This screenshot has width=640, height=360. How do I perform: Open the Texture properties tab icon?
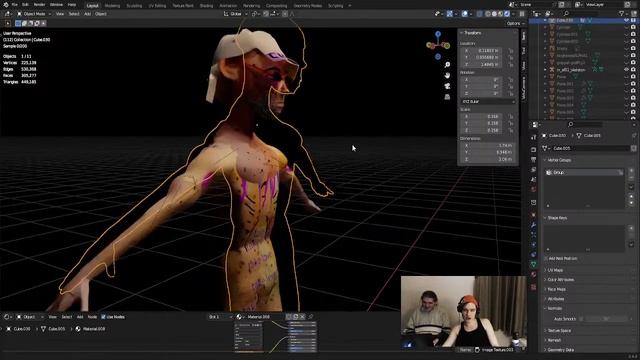point(533,287)
